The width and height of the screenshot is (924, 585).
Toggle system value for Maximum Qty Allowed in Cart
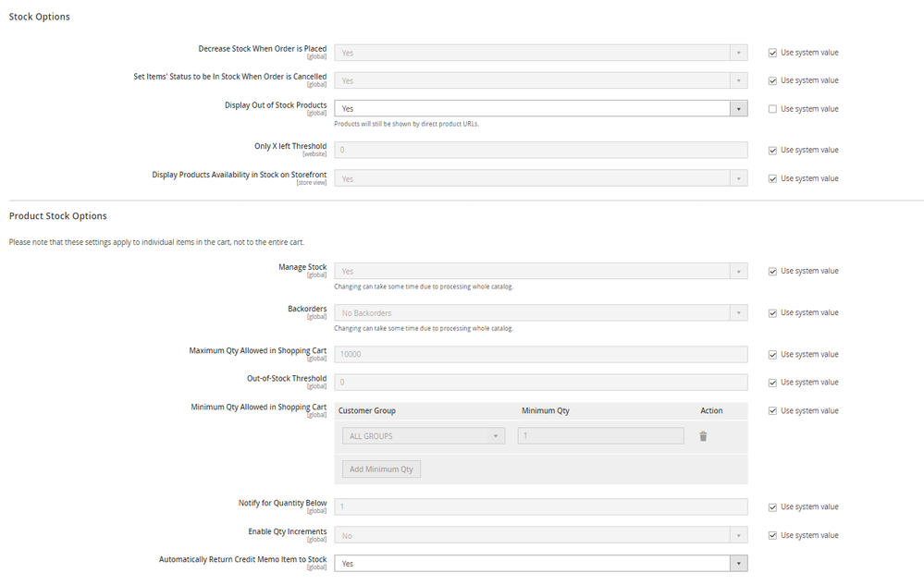[x=772, y=355]
